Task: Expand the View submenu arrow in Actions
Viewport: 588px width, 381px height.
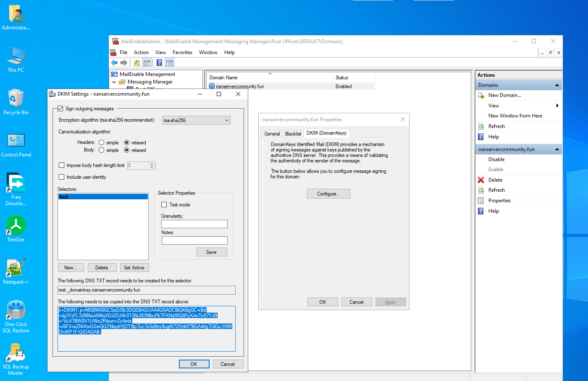Action: (x=557, y=106)
